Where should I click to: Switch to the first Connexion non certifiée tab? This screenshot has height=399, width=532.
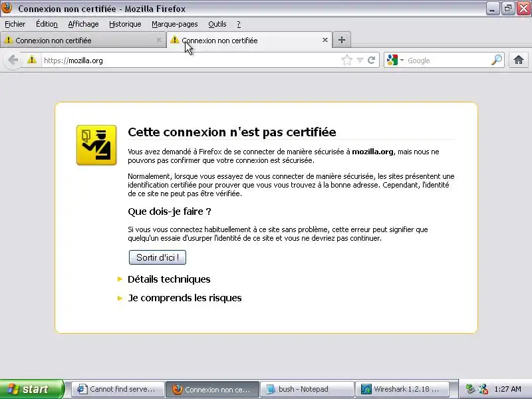[83, 41]
